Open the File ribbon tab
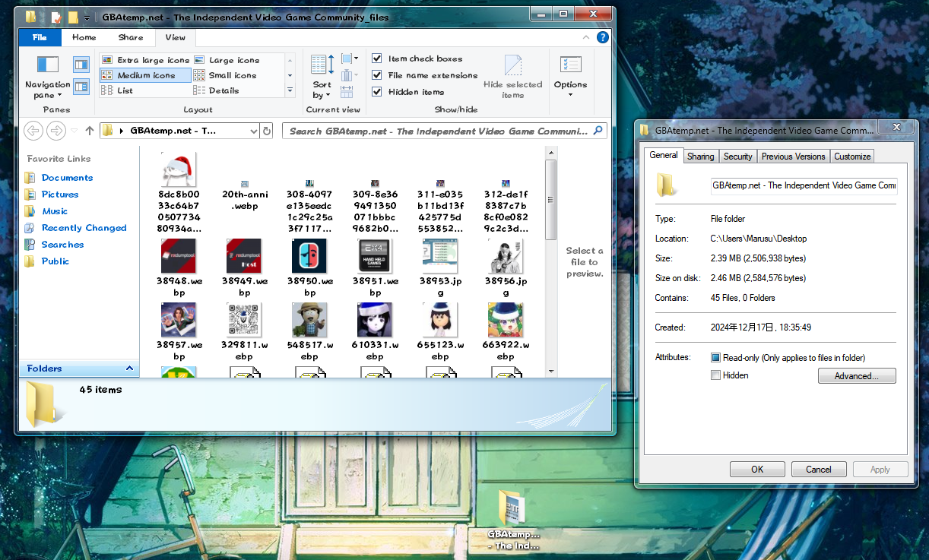Image resolution: width=929 pixels, height=560 pixels. click(40, 37)
